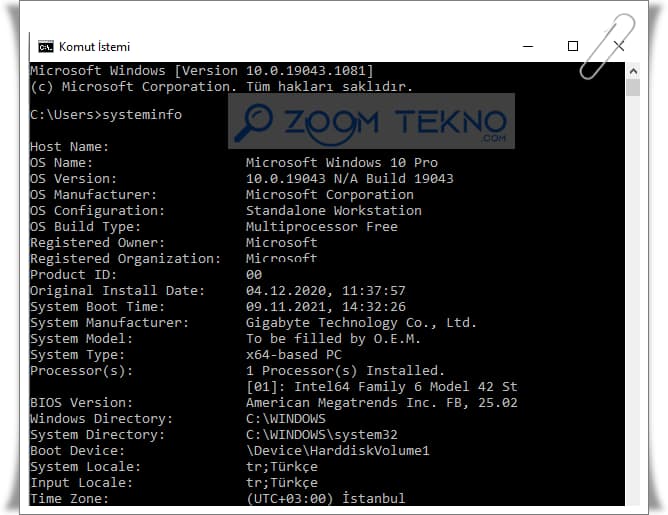Click the 'Microsoft Windows [Version 10.0.19043.1081]' line
This screenshot has height=515, width=668.
pyautogui.click(x=202, y=70)
